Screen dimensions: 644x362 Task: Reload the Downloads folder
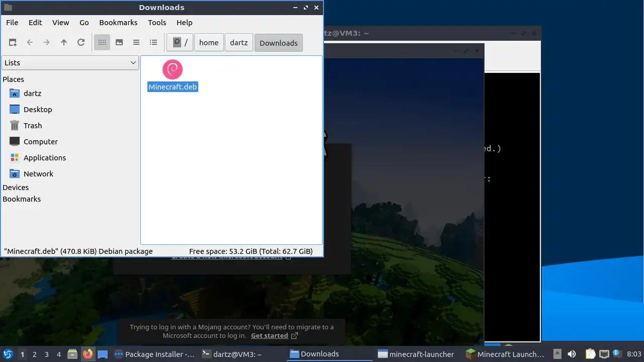(x=81, y=43)
